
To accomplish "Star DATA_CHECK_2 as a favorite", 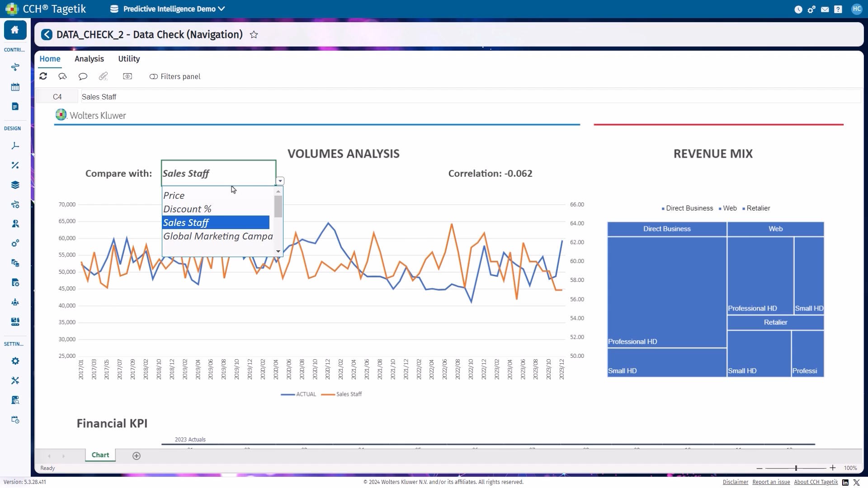I will pos(254,35).
